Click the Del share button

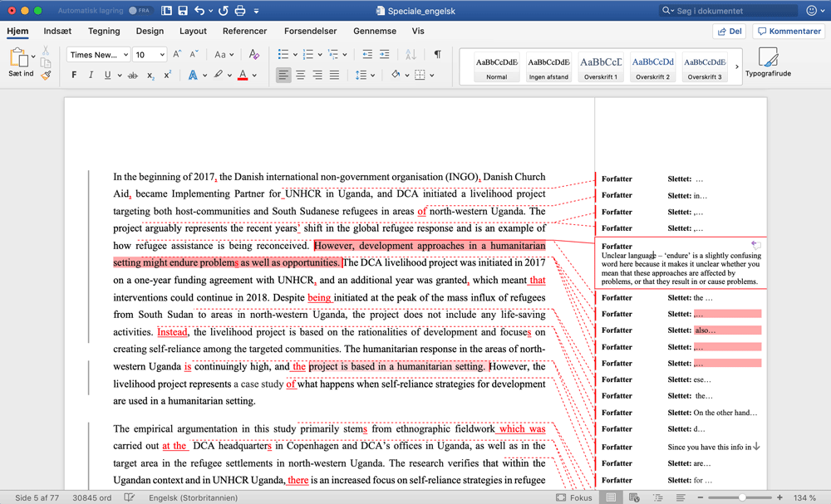tap(730, 32)
